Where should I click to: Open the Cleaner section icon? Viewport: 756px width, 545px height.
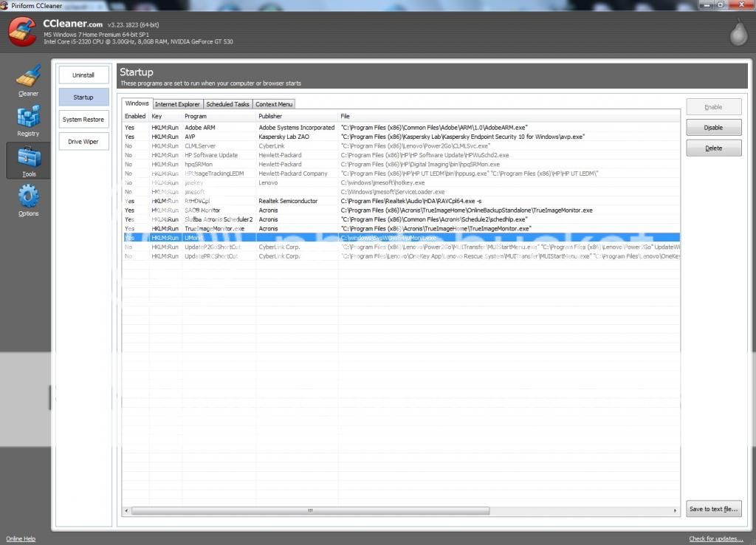pos(28,76)
